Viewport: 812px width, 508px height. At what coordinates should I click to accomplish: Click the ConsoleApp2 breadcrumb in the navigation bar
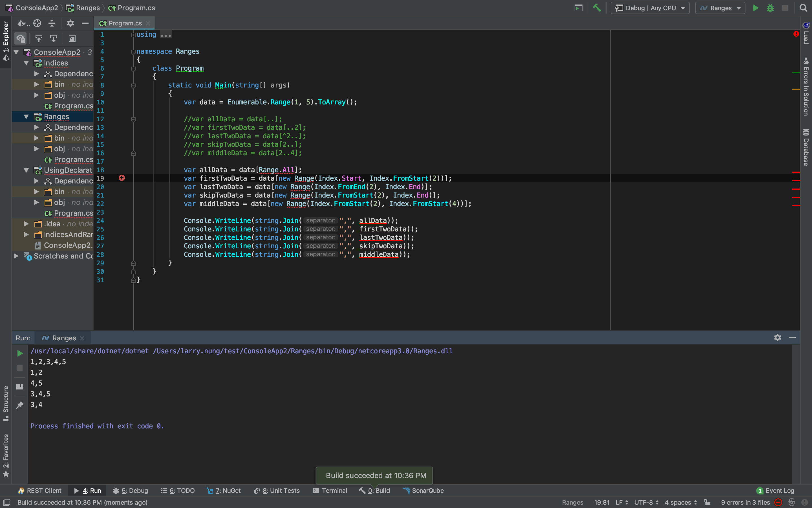pyautogui.click(x=32, y=8)
